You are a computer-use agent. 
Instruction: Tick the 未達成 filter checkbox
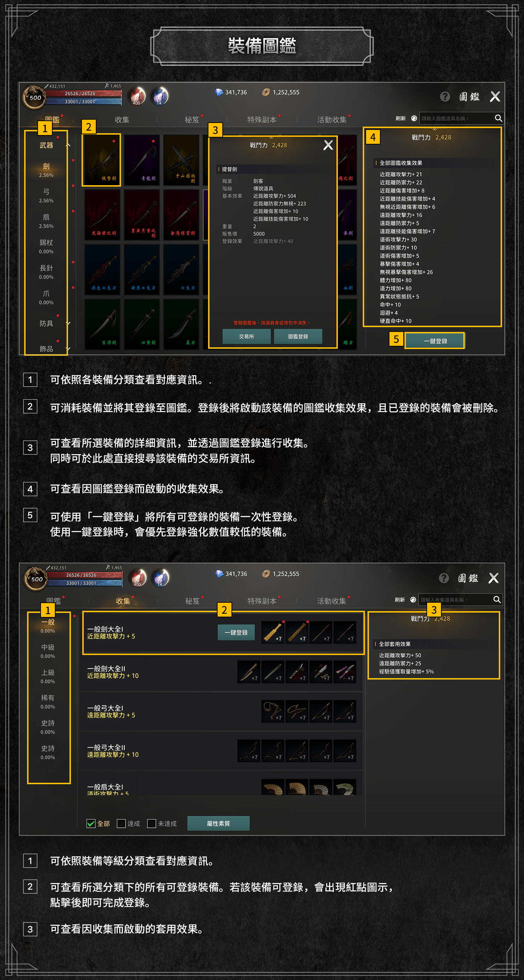click(151, 823)
